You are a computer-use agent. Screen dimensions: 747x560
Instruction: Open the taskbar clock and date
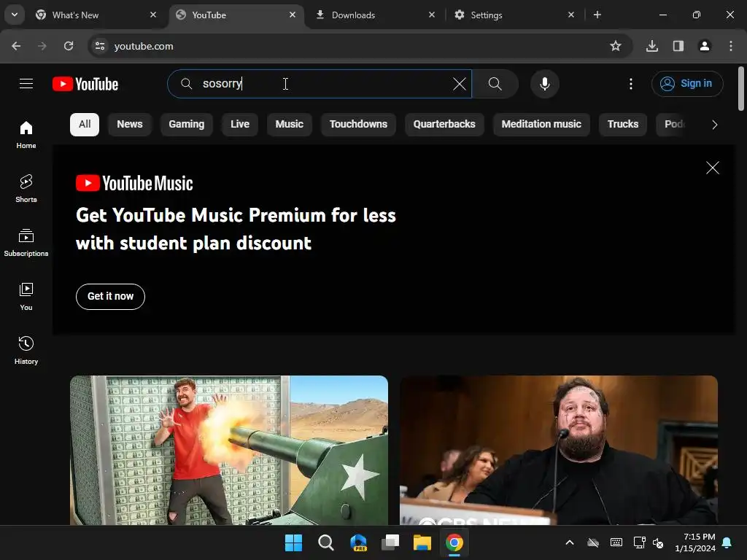point(695,542)
